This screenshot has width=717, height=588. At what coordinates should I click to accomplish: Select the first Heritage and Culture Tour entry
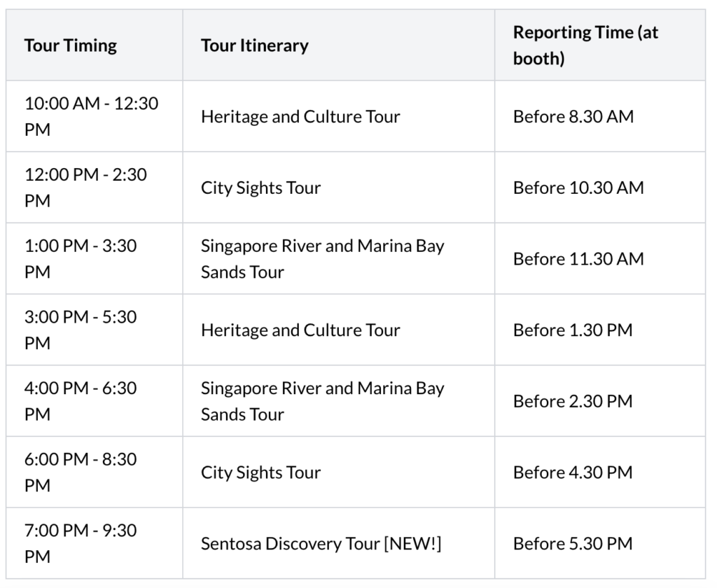[300, 116]
